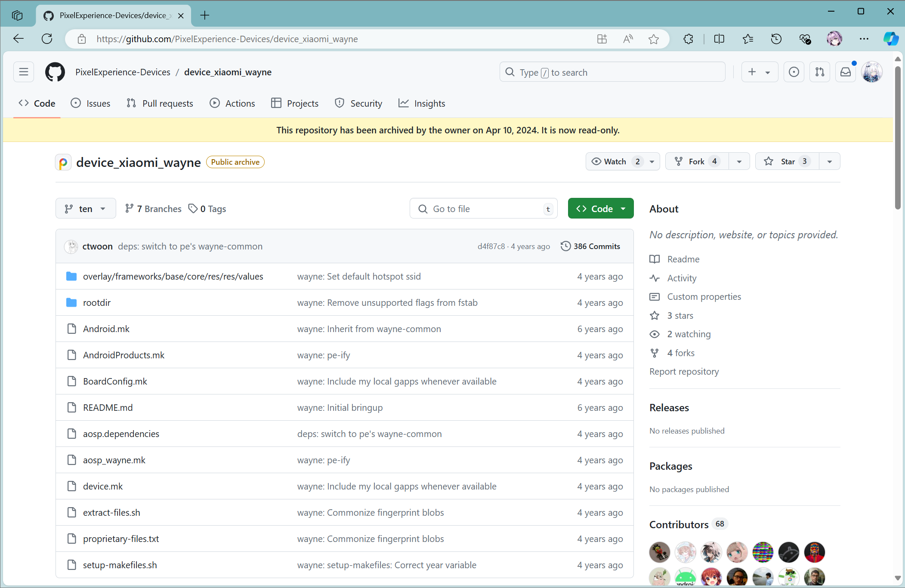Image resolution: width=905 pixels, height=588 pixels.
Task: Open the pull requests shortcut icon in header
Action: [819, 72]
